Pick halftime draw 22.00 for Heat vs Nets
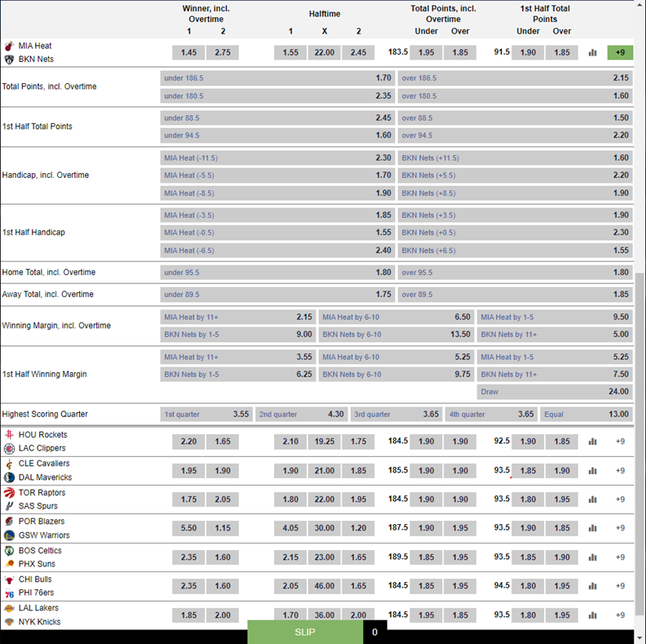The width and height of the screenshot is (646, 644). 325,53
